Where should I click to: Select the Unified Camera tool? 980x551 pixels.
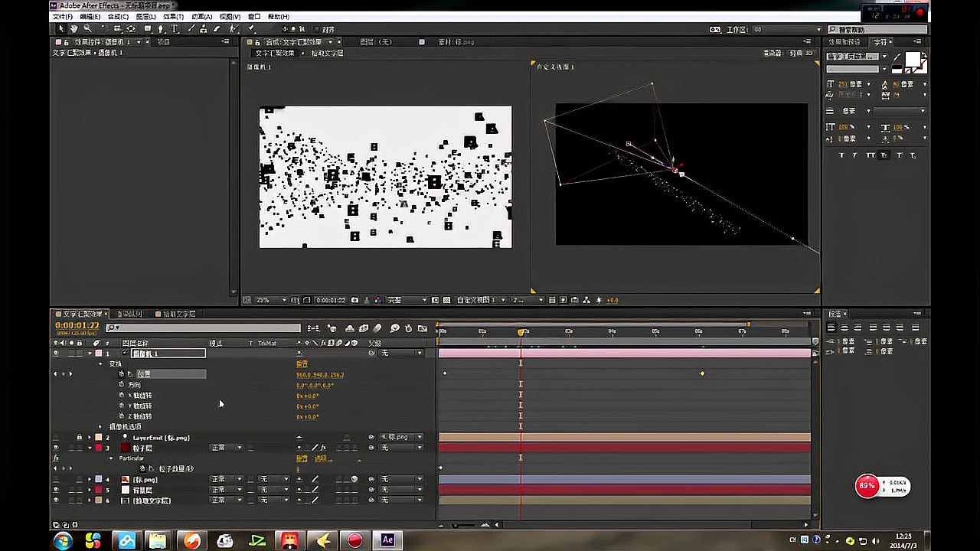click(x=117, y=29)
